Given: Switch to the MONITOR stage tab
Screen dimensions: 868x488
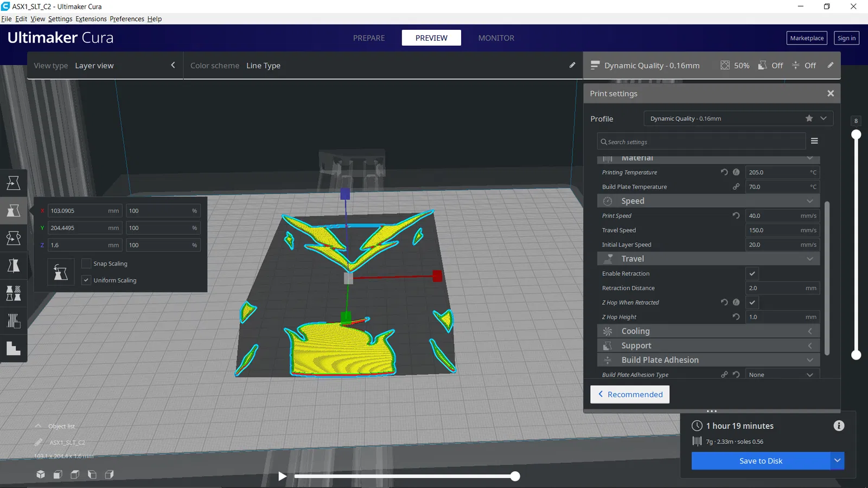Looking at the screenshot, I should tap(496, 38).
